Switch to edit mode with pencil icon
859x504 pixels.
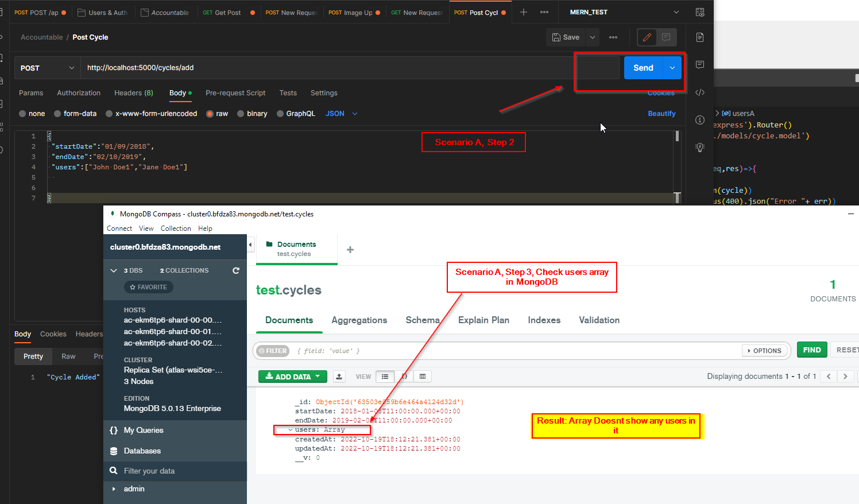[x=647, y=37]
